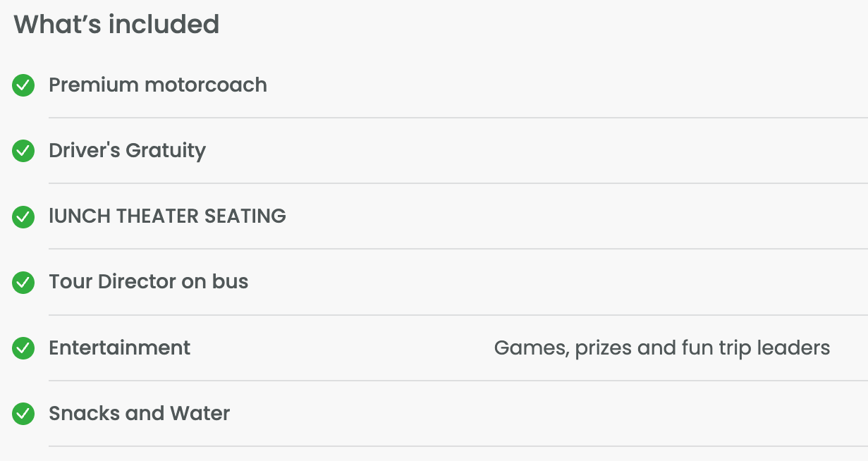Click the checkmark icon by Snacks and Water
868x461 pixels.
[x=23, y=414]
